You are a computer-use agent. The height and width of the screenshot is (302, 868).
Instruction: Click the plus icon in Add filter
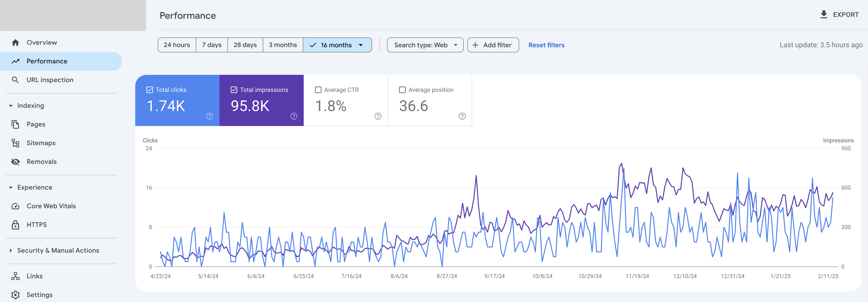tap(475, 45)
